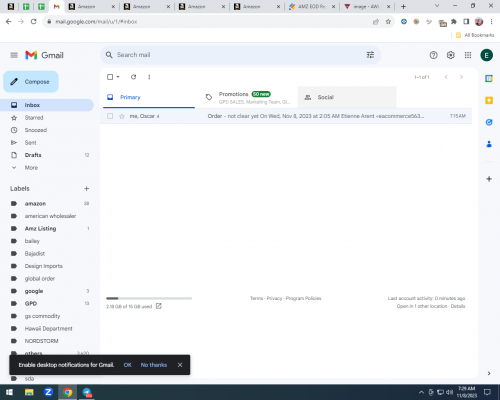Viewport: 500px width, 400px height.
Task: Open the Privacy link
Action: point(274,298)
